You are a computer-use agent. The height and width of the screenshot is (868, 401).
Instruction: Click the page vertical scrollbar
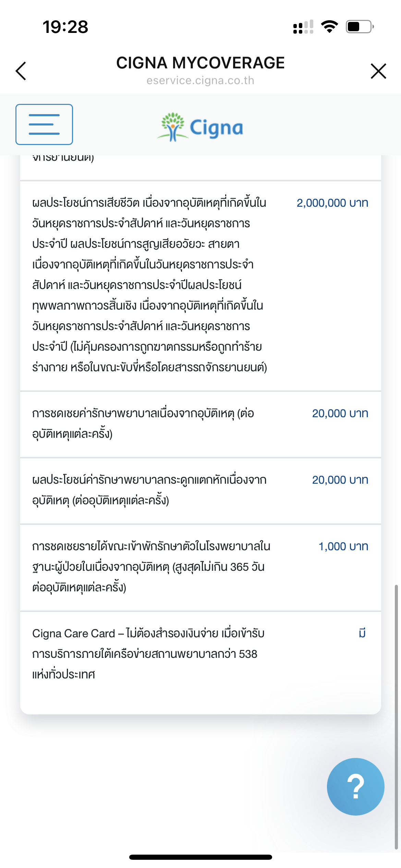tap(396, 716)
